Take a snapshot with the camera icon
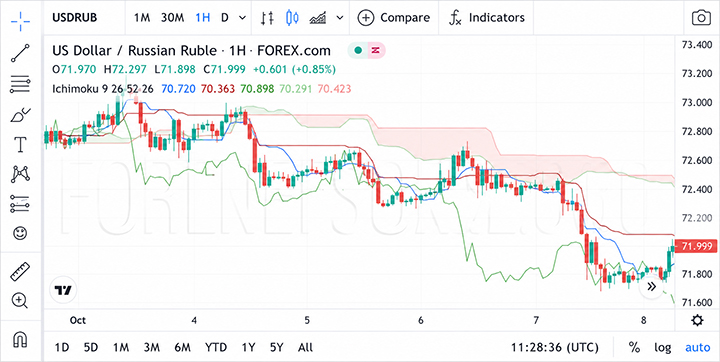Viewport: 720px width, 362px height. click(701, 18)
